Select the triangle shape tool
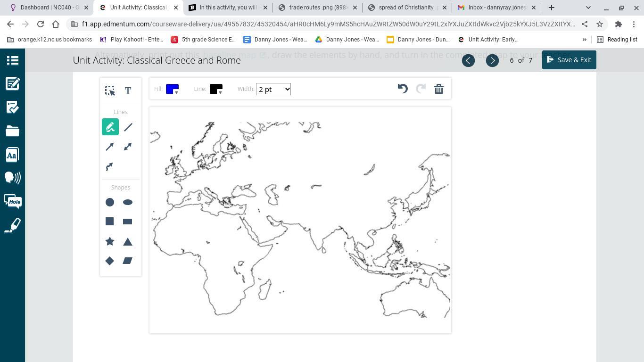644x362 pixels. tap(128, 241)
